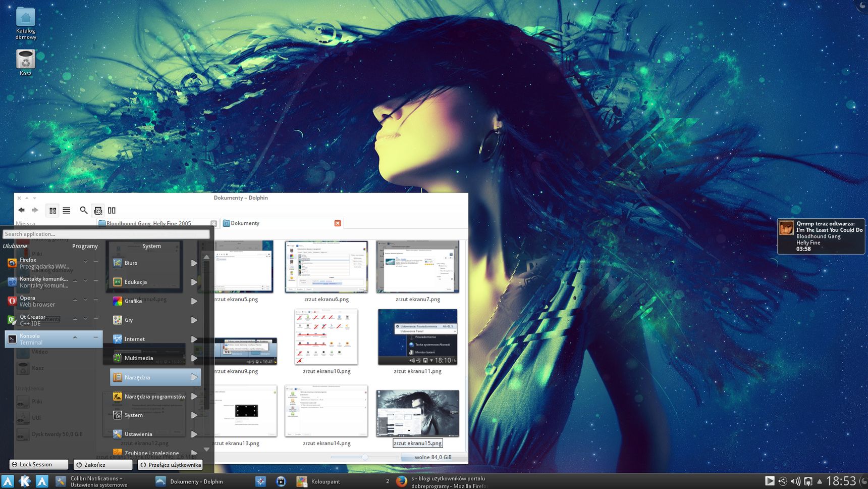The width and height of the screenshot is (868, 489).
Task: Switch to the Dokumenty tab
Action: pos(282,223)
